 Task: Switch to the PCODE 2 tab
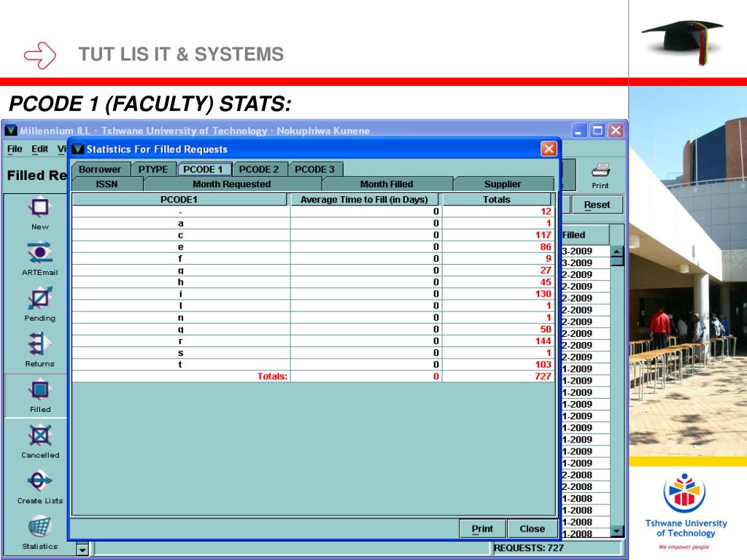click(x=259, y=169)
